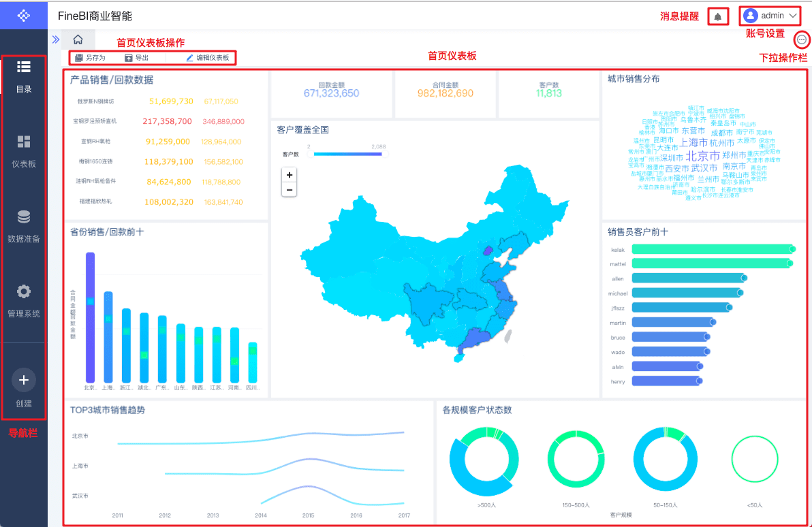Click the 四川 province bar
812x527 pixels.
pyautogui.click(x=253, y=362)
